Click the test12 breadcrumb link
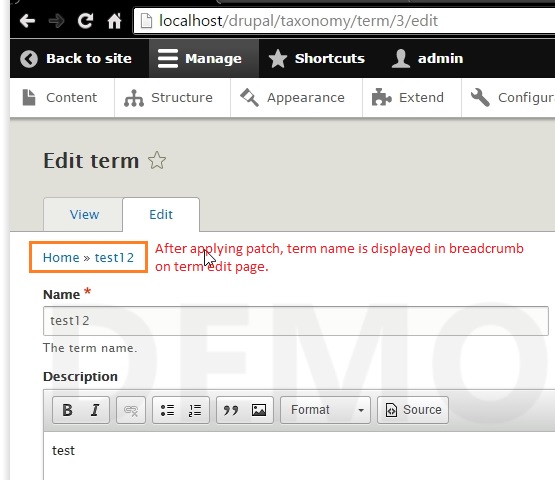Viewport: 555px width, 486px height. point(114,258)
